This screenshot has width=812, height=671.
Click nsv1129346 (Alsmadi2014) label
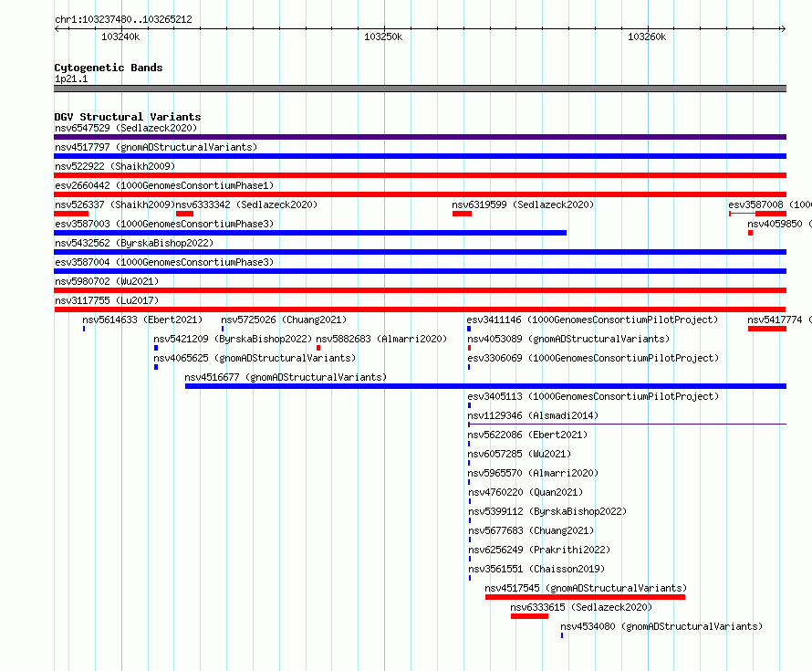pyautogui.click(x=533, y=415)
